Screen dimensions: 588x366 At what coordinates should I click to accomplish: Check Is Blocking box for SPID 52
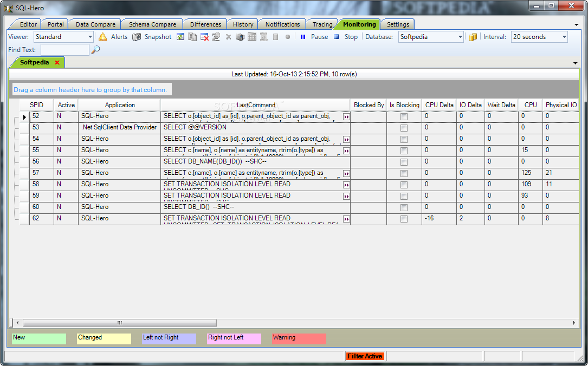[x=404, y=117]
